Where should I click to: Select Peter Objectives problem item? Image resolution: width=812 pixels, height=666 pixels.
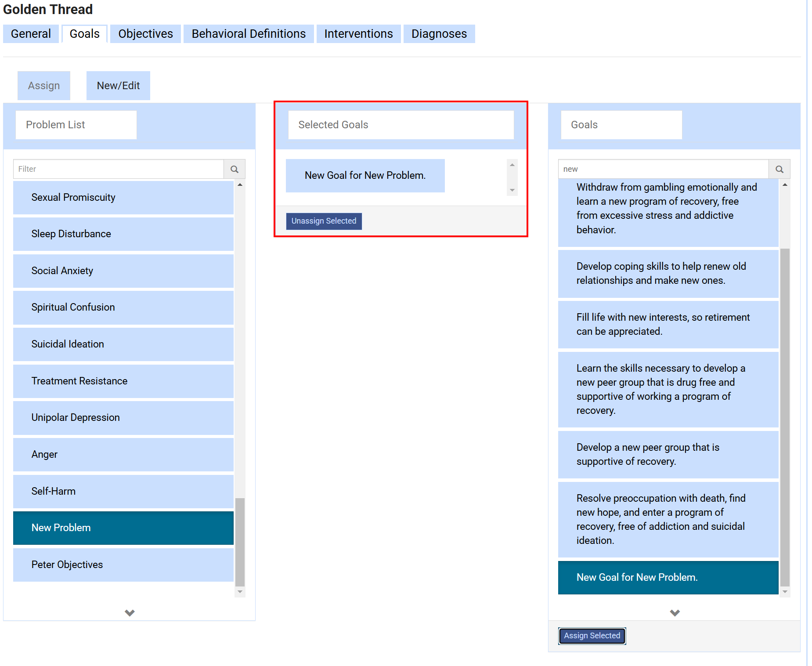pos(123,565)
